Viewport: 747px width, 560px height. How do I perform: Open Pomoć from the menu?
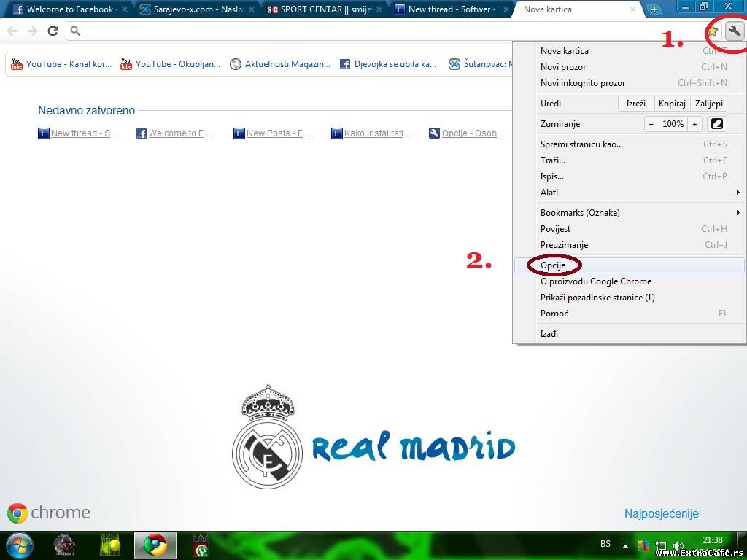point(630,314)
